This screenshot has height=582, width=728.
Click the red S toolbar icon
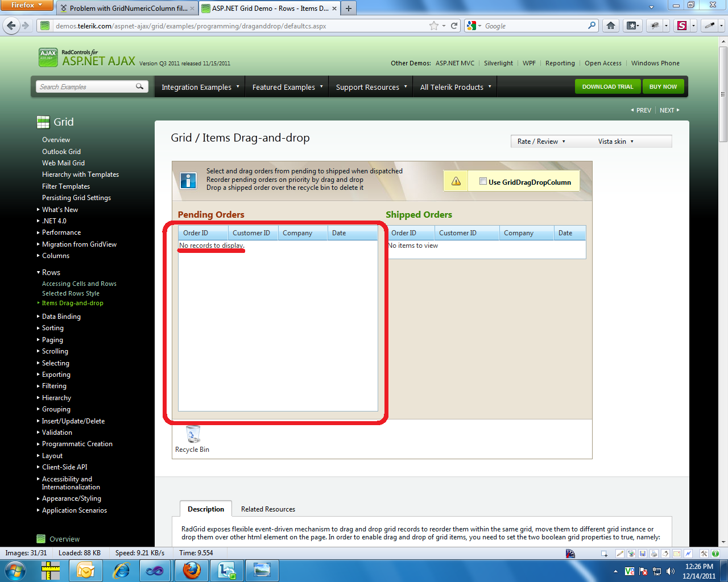[x=682, y=26]
